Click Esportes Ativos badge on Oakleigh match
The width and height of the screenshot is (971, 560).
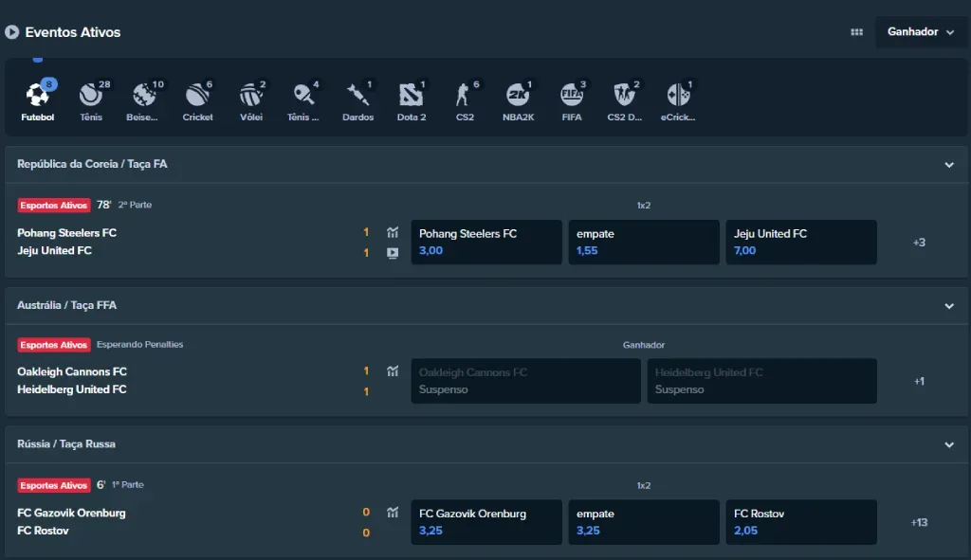[54, 345]
